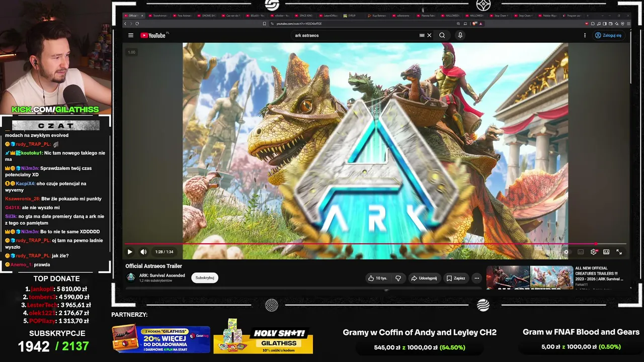The width and height of the screenshot is (644, 362).
Task: Bookmark the page from the address bar
Action: pos(265,23)
